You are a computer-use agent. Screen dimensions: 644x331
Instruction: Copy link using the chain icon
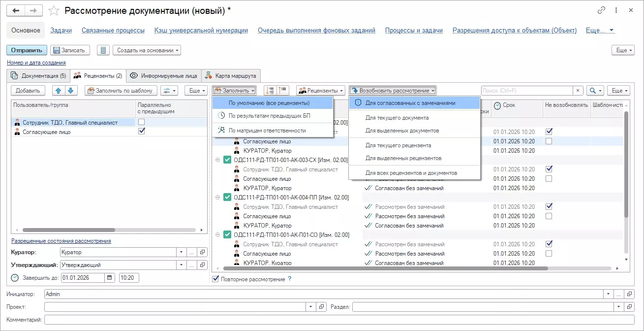click(601, 10)
